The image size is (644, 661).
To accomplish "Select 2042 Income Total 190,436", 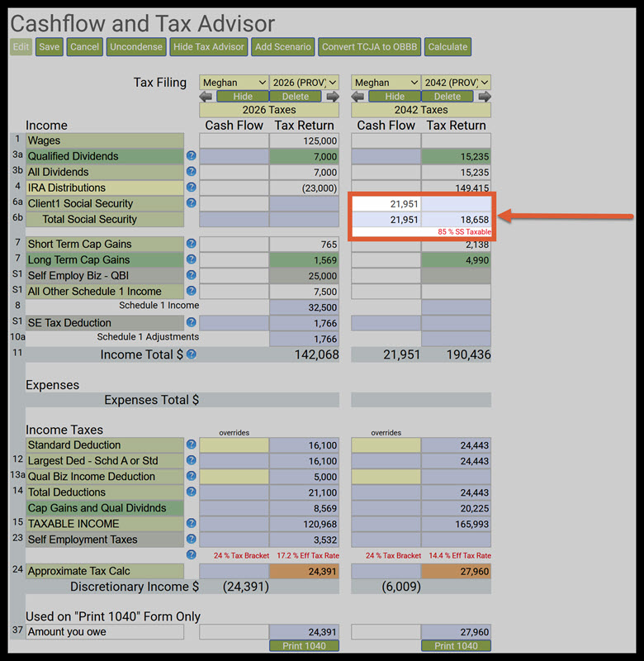I will coord(468,354).
